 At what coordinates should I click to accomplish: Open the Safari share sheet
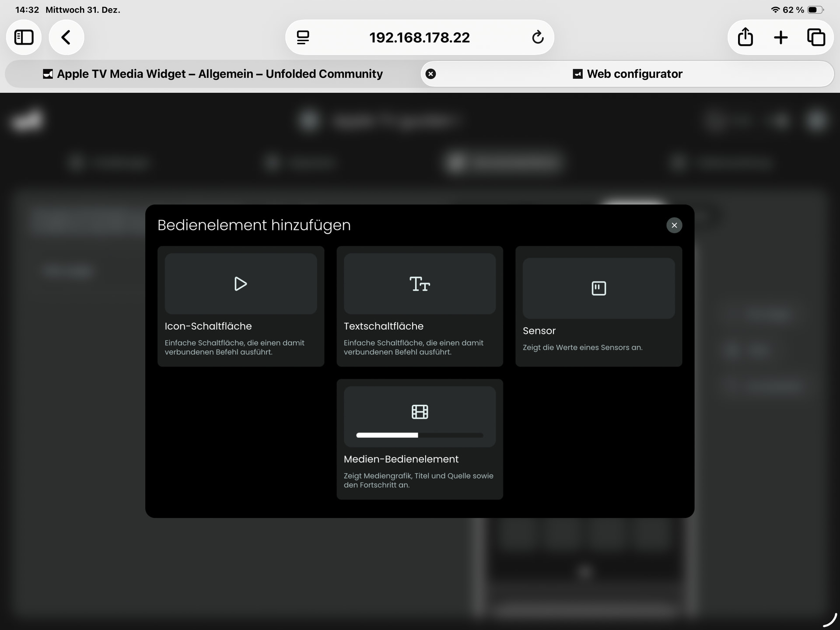pos(745,37)
